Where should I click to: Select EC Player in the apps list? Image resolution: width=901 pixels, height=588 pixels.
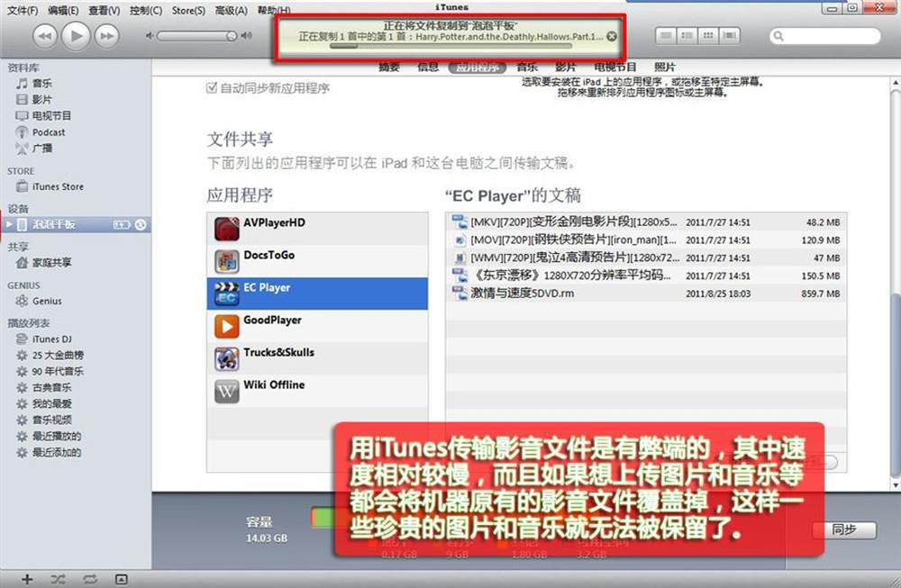[x=317, y=294]
